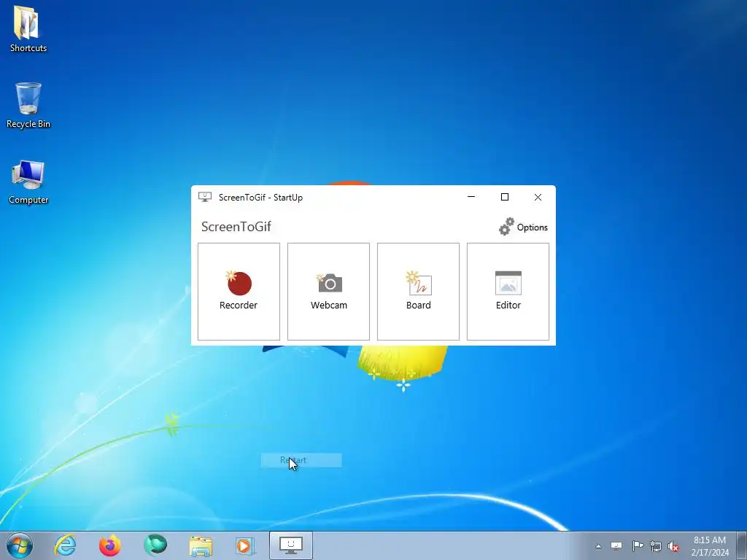Launch Firefox from the taskbar

click(110, 545)
